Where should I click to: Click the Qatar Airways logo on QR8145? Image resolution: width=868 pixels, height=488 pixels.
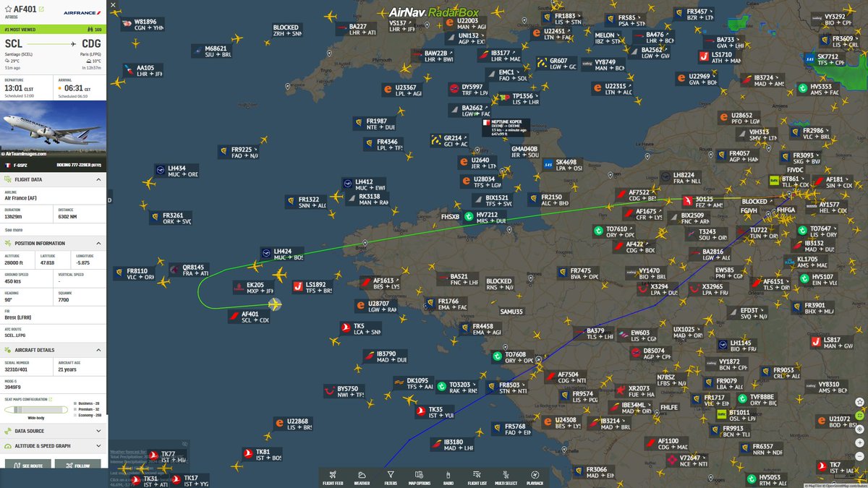click(x=174, y=269)
